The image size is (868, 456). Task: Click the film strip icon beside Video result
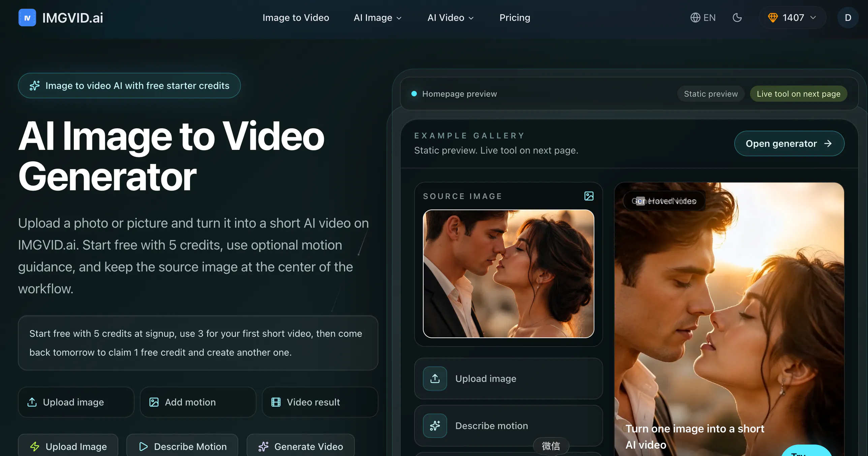[x=276, y=402]
